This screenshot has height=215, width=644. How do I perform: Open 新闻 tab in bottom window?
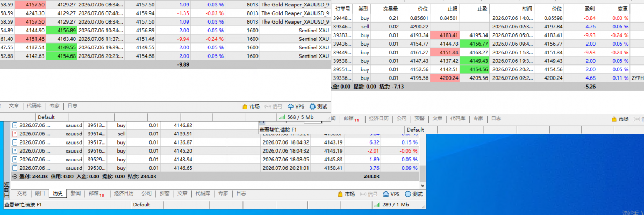(x=75, y=193)
